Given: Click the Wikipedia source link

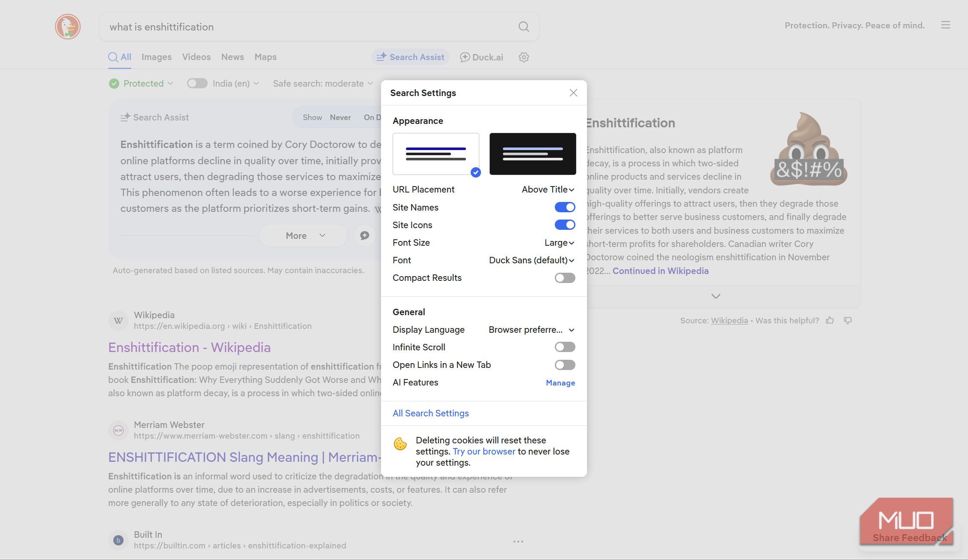Looking at the screenshot, I should coord(729,321).
